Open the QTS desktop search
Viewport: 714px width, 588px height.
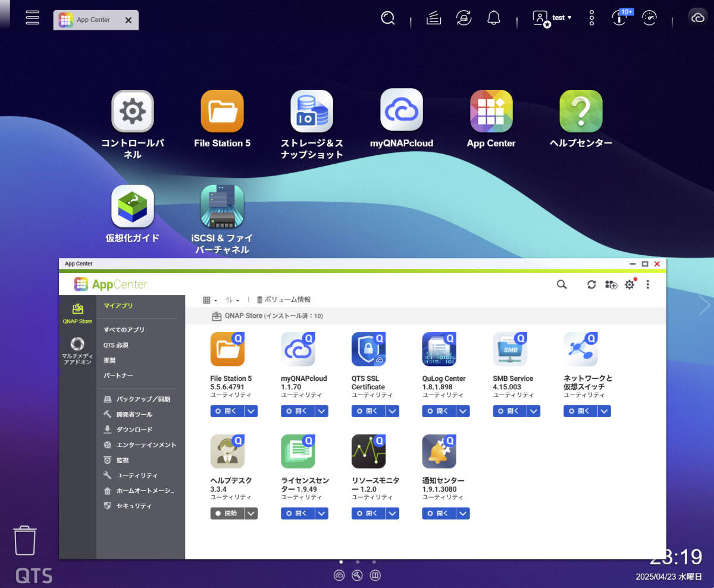click(388, 18)
